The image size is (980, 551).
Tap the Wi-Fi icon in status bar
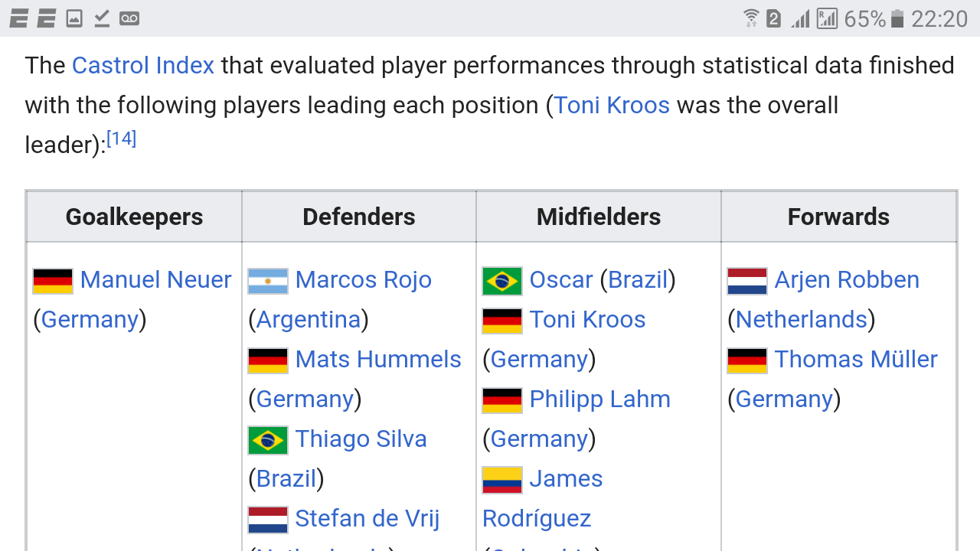coord(751,18)
